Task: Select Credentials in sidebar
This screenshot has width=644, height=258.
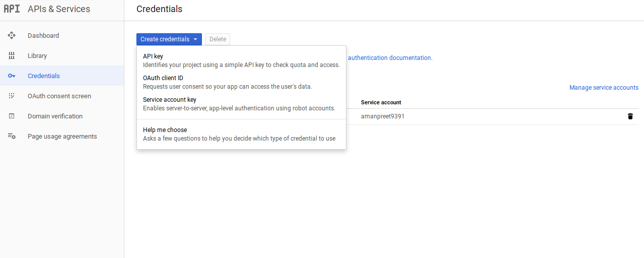Action: pos(44,76)
